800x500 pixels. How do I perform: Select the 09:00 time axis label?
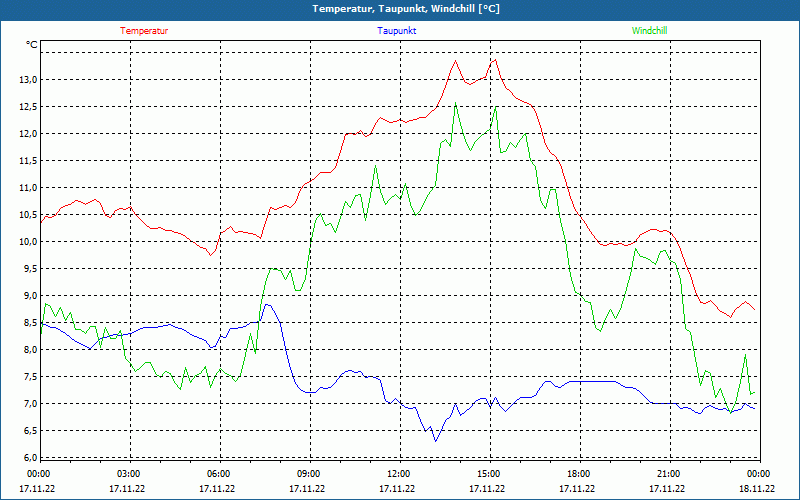tap(309, 474)
